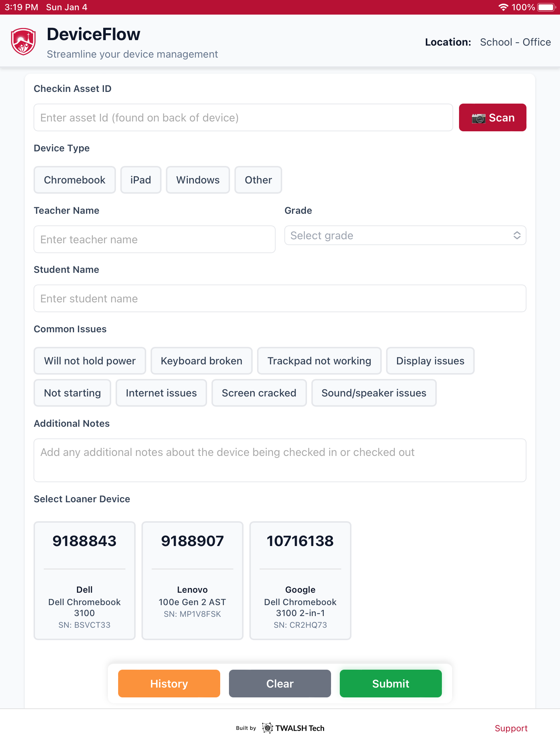560x747 pixels.
Task: Click the TWALSH Tech logo icon
Action: [268, 728]
